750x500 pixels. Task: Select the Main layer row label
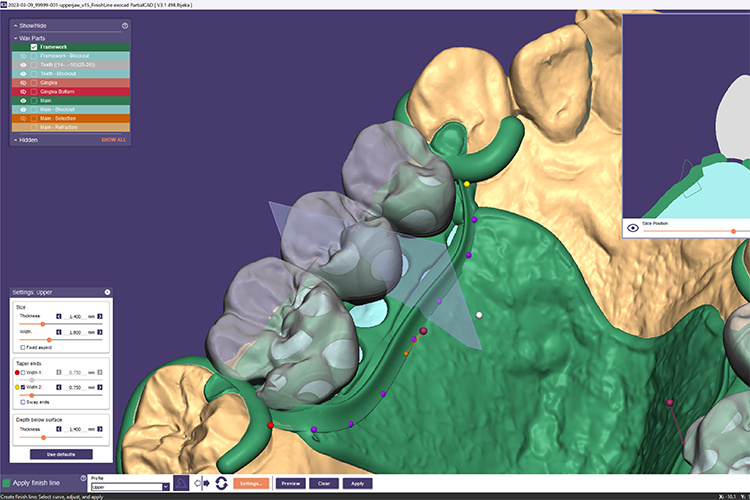[x=45, y=100]
